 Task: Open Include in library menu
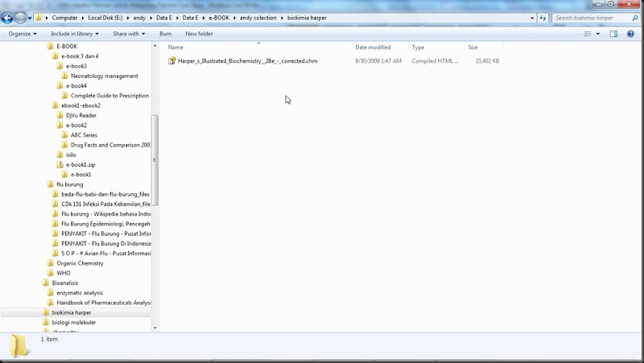75,34
